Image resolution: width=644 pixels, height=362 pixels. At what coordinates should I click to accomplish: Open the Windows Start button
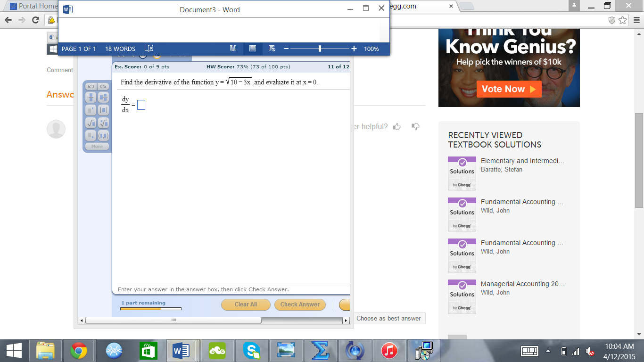point(13,351)
